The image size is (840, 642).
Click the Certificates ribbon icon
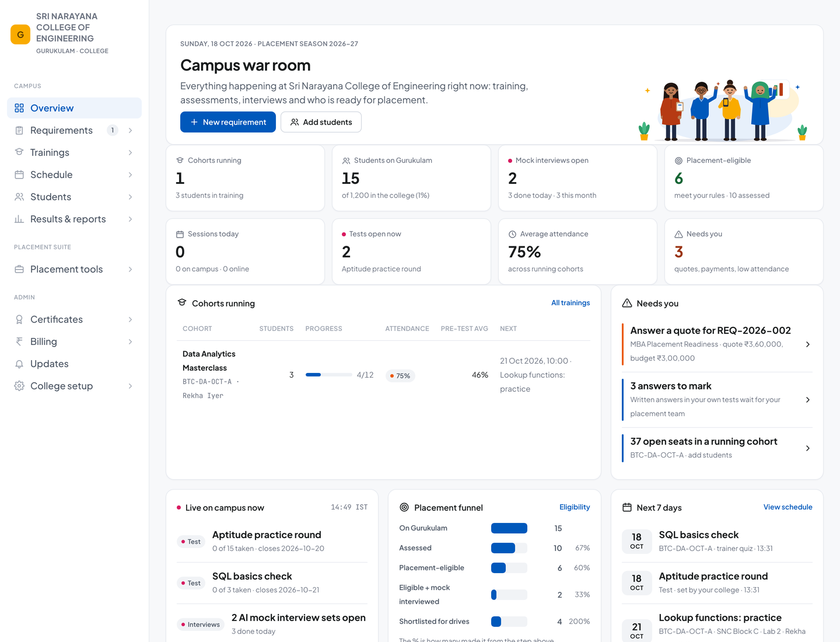click(x=19, y=319)
